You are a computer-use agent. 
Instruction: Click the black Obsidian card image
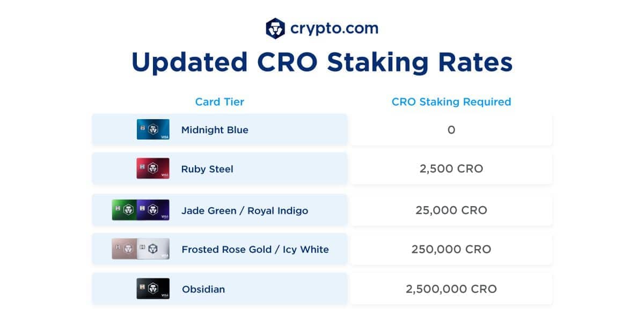(153, 289)
